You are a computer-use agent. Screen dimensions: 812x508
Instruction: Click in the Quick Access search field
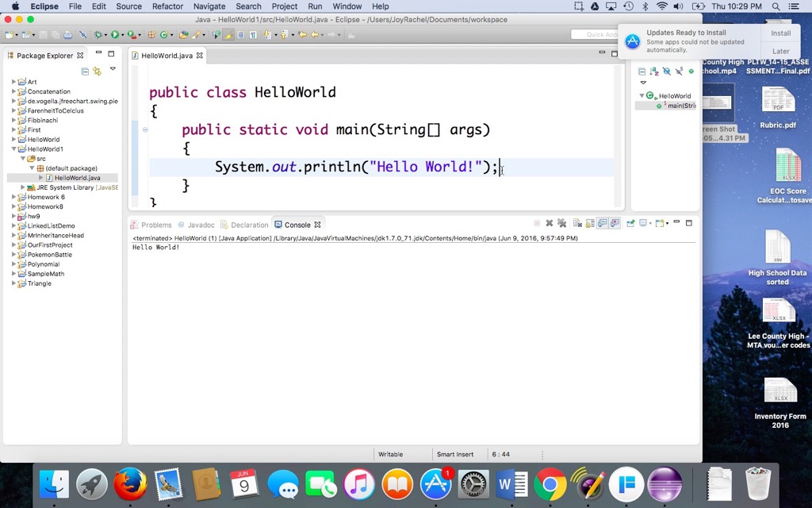pyautogui.click(x=595, y=35)
